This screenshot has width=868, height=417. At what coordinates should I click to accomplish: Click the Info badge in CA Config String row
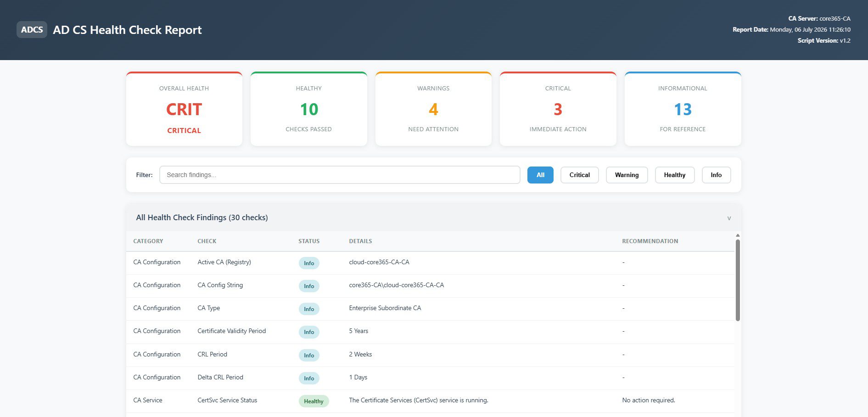pyautogui.click(x=309, y=286)
